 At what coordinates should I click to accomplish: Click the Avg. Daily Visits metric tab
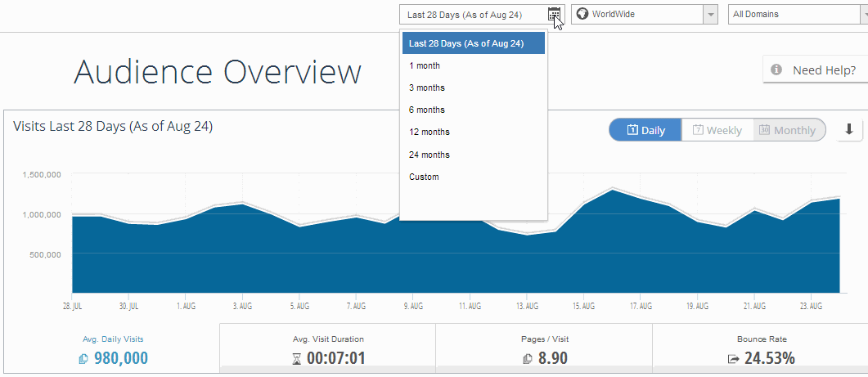click(x=113, y=349)
